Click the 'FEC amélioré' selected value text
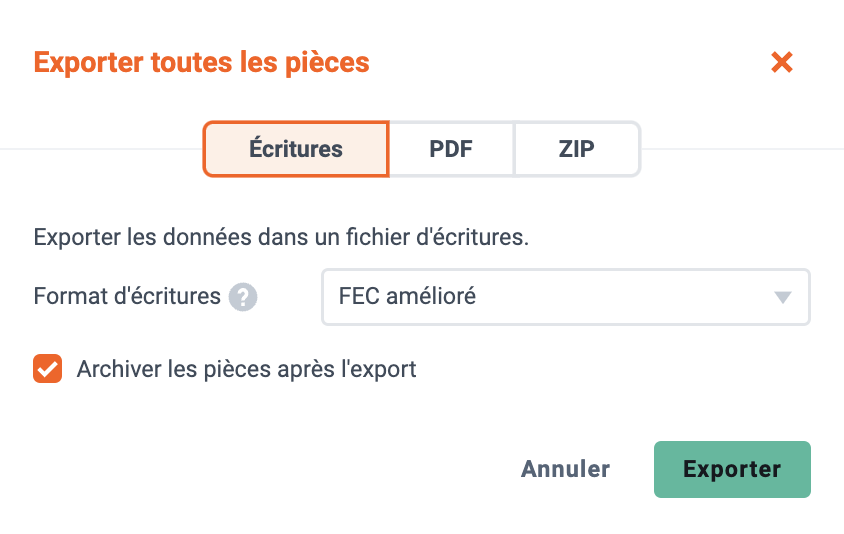 407,296
